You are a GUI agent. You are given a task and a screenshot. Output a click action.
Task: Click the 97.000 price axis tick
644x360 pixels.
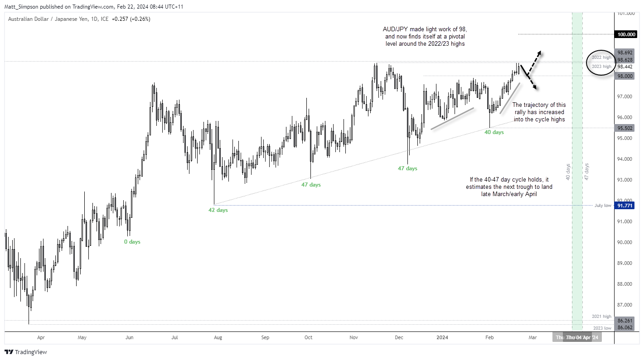(x=624, y=97)
